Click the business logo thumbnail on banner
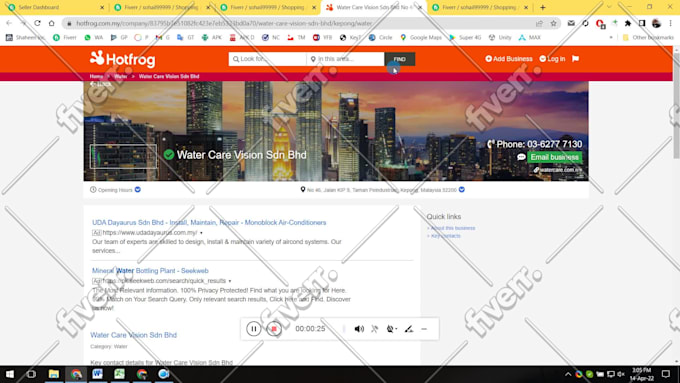Viewport: 680px width, 383px height. (x=123, y=157)
